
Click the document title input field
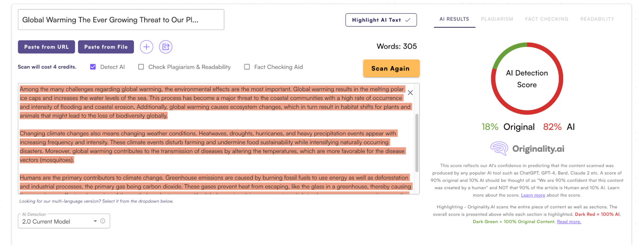[121, 20]
